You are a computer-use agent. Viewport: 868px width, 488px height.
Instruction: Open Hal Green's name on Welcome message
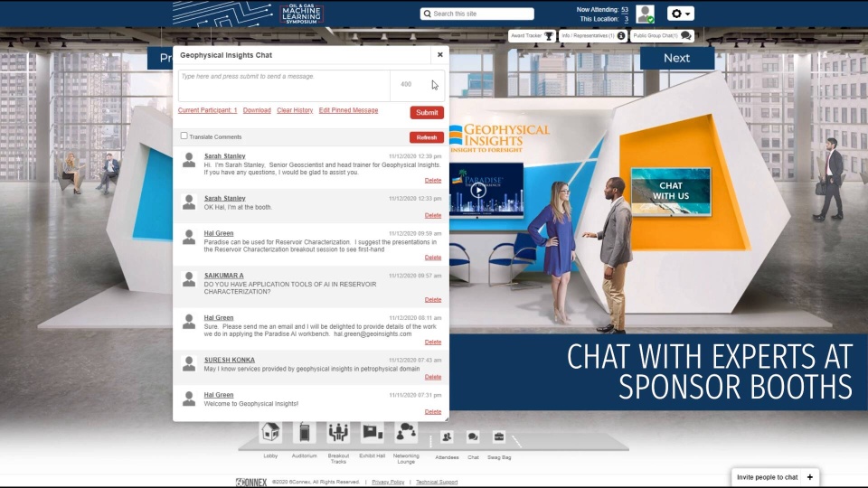pyautogui.click(x=219, y=395)
